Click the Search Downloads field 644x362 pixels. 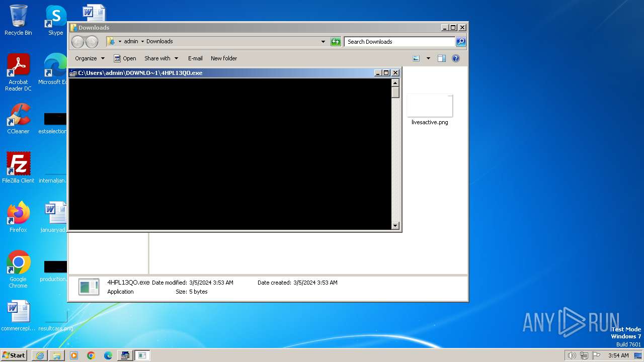(x=400, y=42)
